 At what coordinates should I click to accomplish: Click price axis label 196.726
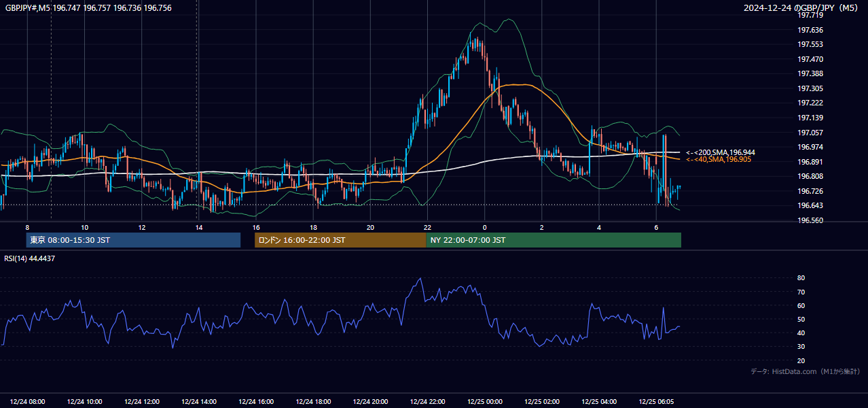pyautogui.click(x=810, y=191)
